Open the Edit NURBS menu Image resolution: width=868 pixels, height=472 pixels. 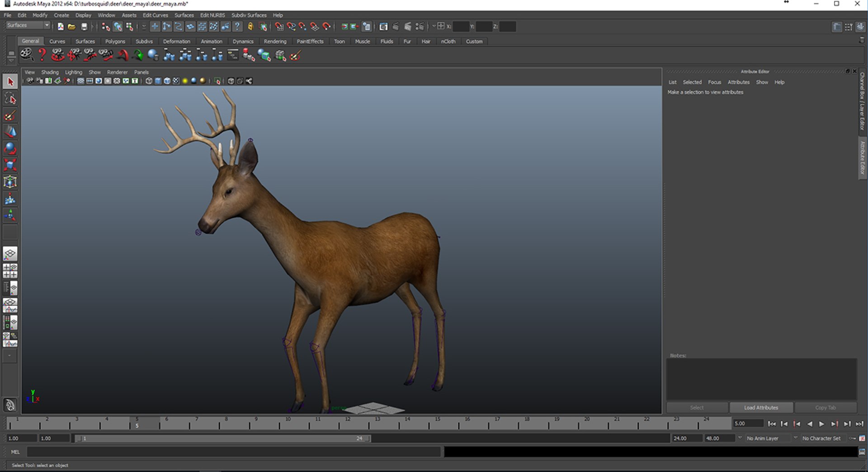pos(212,15)
